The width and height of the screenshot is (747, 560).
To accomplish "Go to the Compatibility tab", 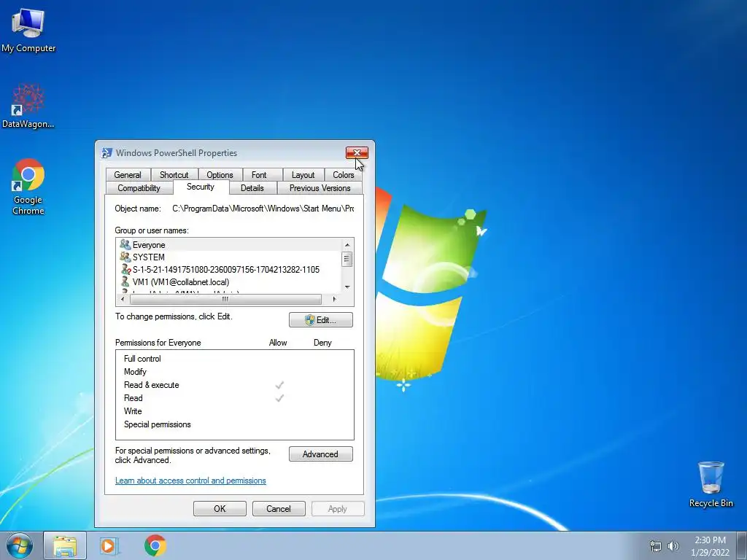I will click(139, 188).
